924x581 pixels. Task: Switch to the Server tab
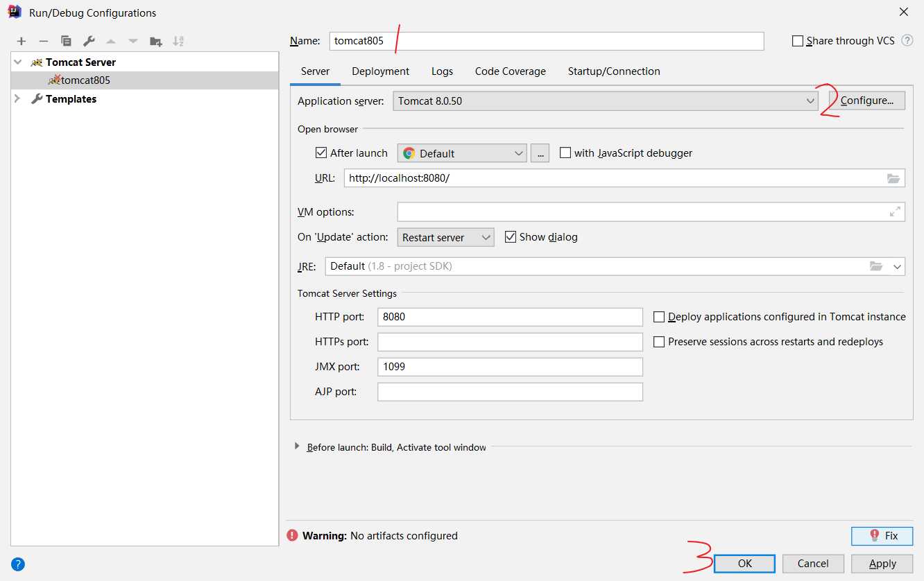coord(315,71)
